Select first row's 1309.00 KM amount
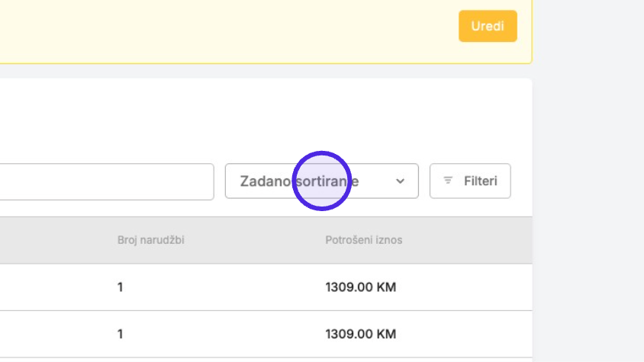The image size is (644, 362). point(361,287)
